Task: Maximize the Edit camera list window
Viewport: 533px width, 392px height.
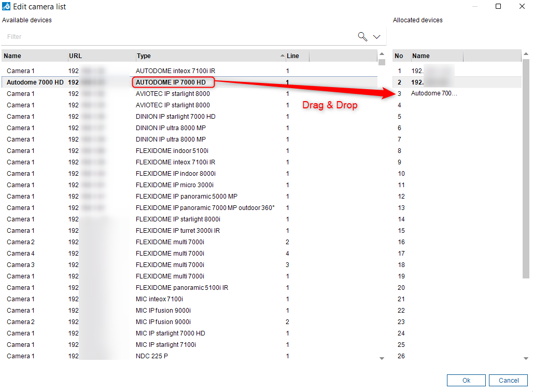Action: pyautogui.click(x=498, y=6)
